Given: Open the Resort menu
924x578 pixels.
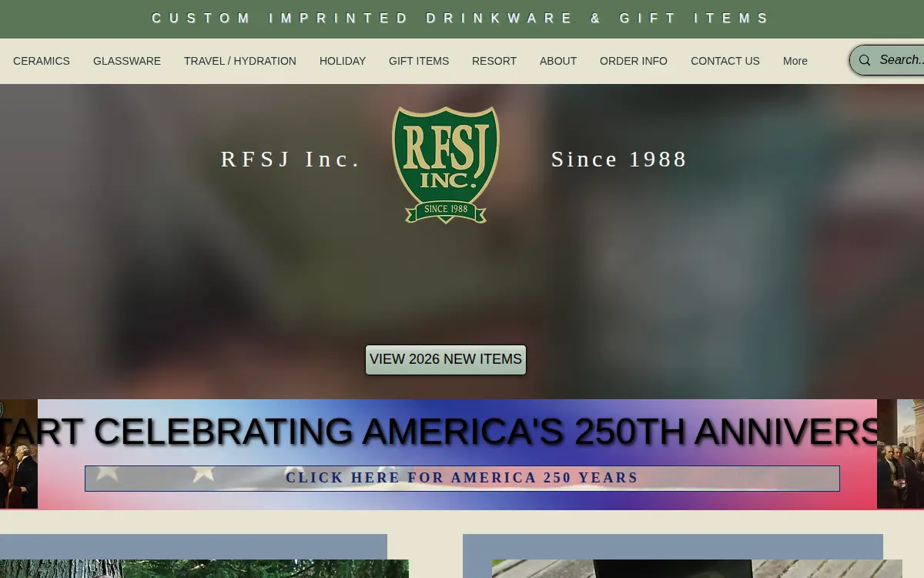Looking at the screenshot, I should pos(494,61).
